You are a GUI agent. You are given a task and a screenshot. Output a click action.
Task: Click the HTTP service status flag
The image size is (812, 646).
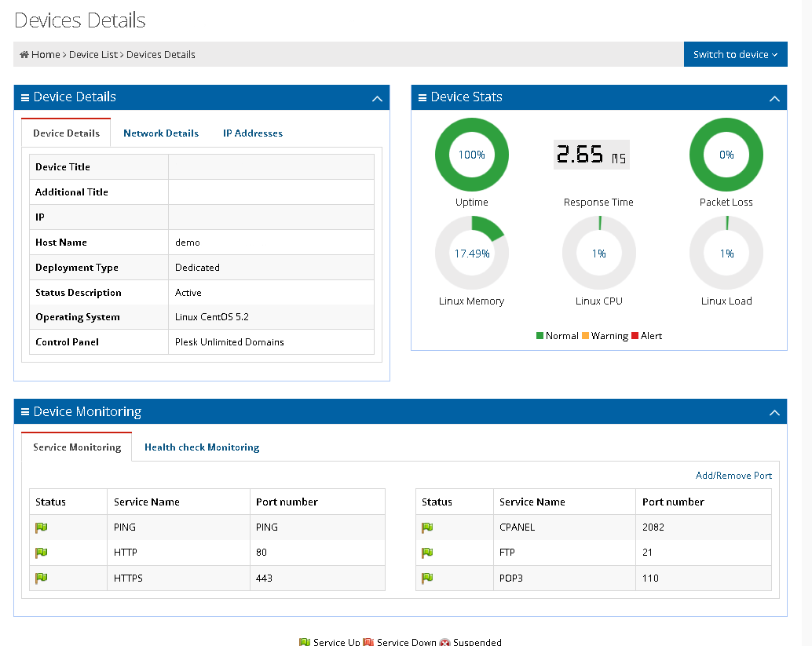click(42, 553)
